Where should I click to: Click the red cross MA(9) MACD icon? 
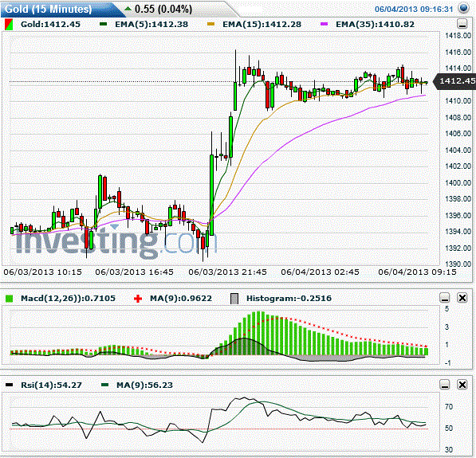tap(138, 299)
